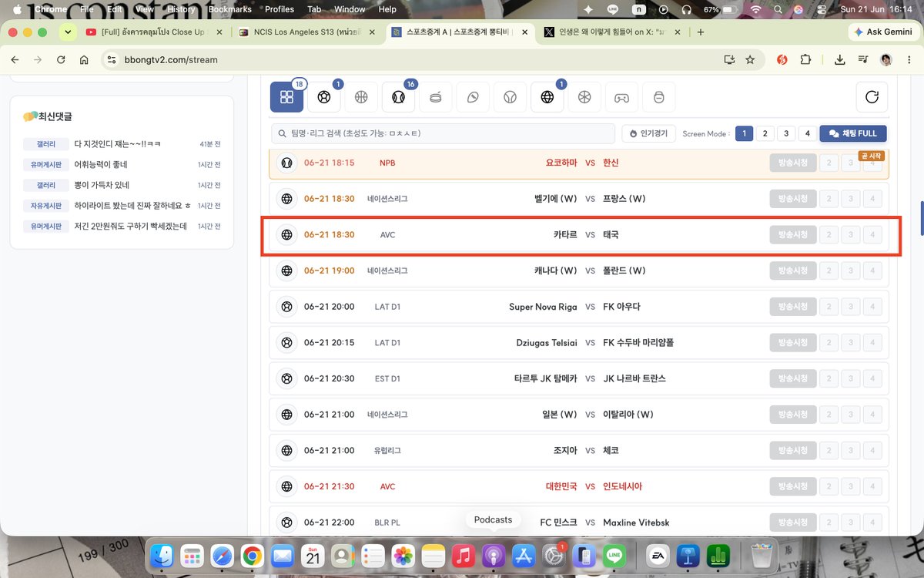Open screen 3 for 일본 (W) vs 이탈리아 (W)
Screen dimensions: 924x578
(851, 415)
